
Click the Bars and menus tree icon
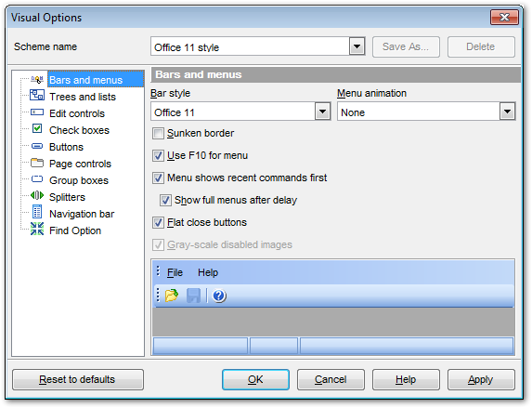37,80
